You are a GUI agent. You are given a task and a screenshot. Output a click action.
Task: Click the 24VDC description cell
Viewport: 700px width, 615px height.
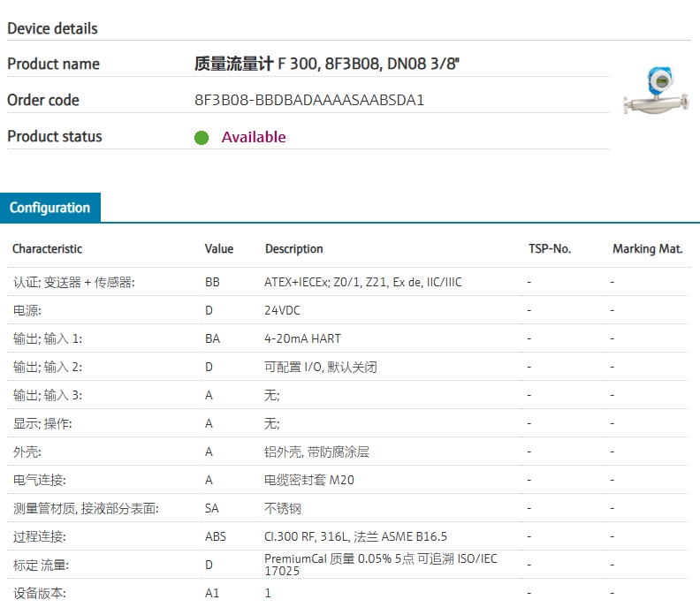coord(282,310)
